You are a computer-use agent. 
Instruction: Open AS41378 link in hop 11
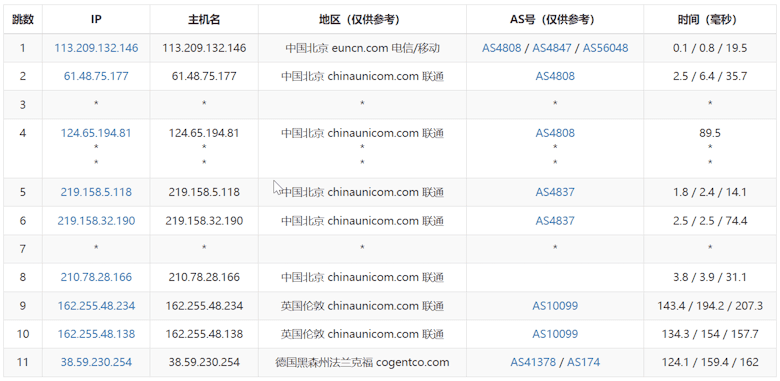point(533,363)
